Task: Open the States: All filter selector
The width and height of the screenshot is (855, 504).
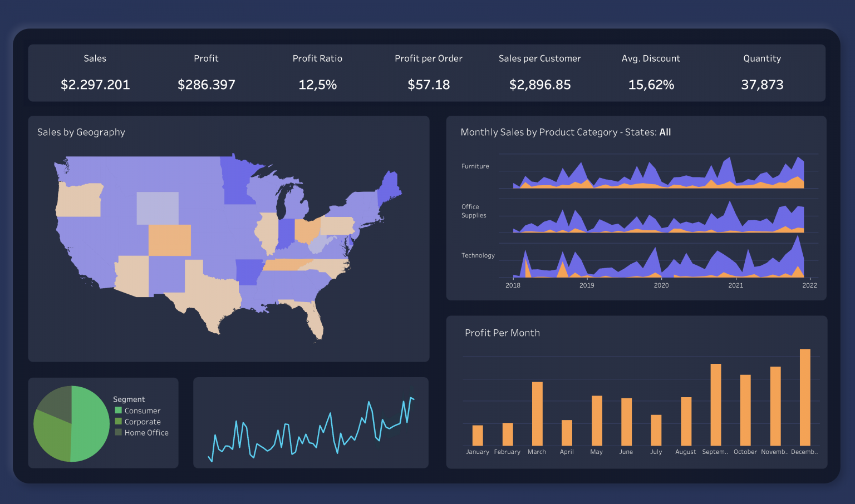Action: 665,132
